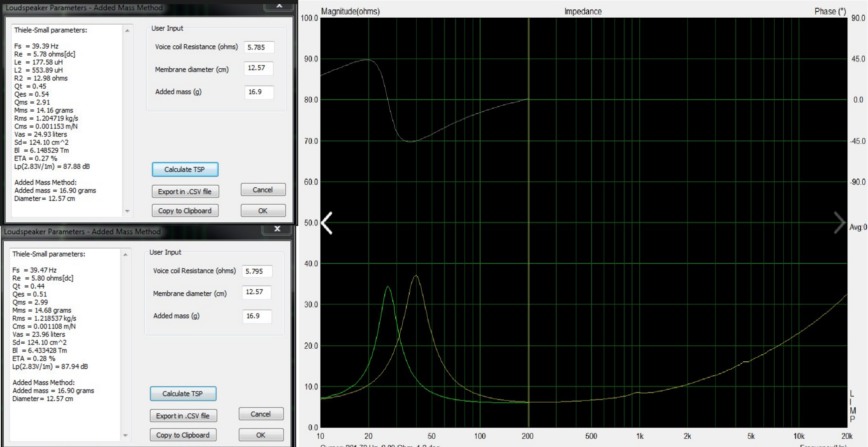The image size is (868, 447).
Task: Edit voice coil resistance field showing 5.785
Action: click(259, 47)
